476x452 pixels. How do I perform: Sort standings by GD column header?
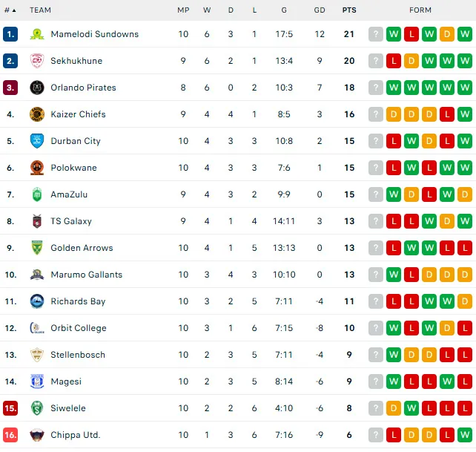pyautogui.click(x=320, y=10)
